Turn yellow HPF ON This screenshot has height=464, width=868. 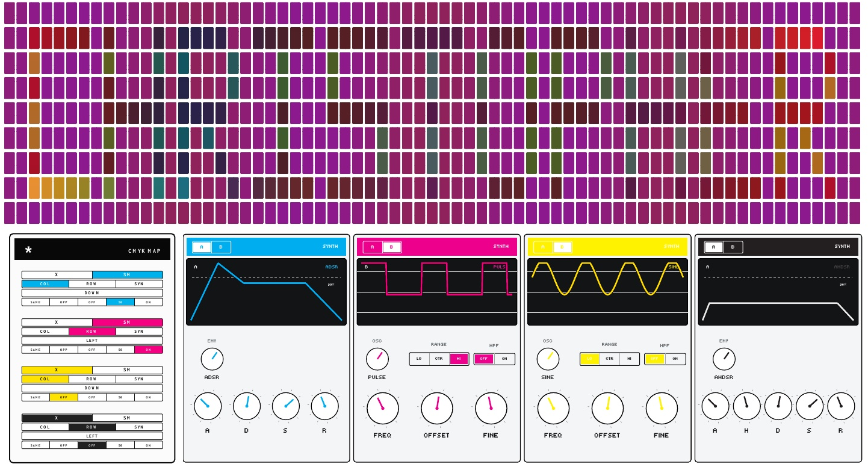tap(675, 359)
